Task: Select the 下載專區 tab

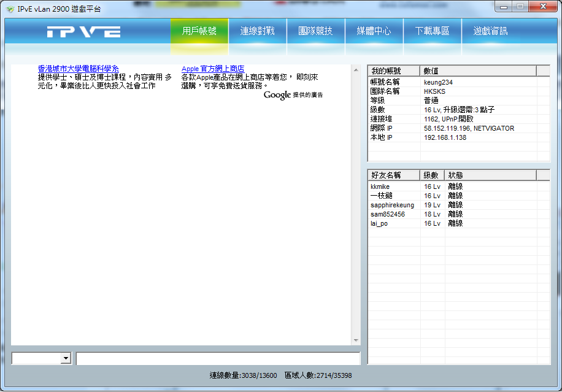Action: coord(432,31)
